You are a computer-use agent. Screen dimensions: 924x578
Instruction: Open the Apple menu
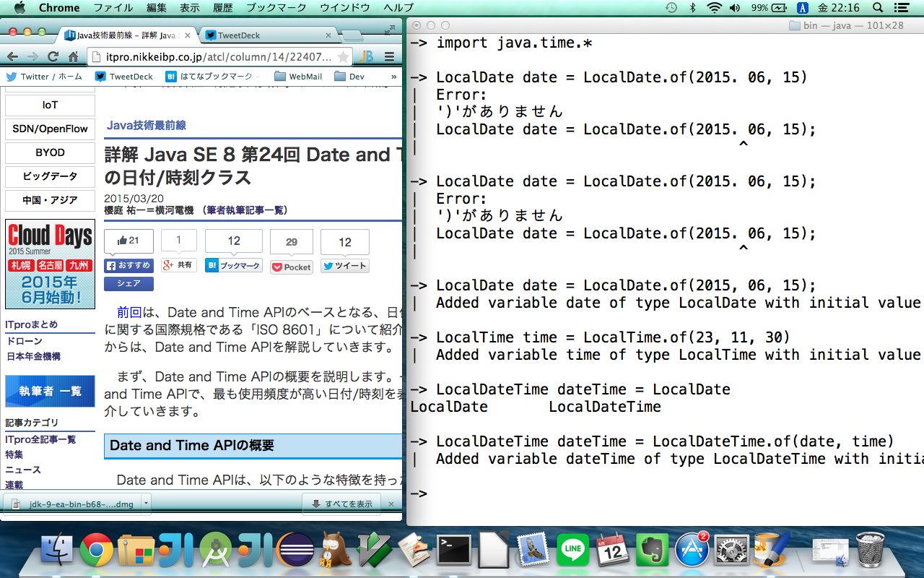coord(19,8)
